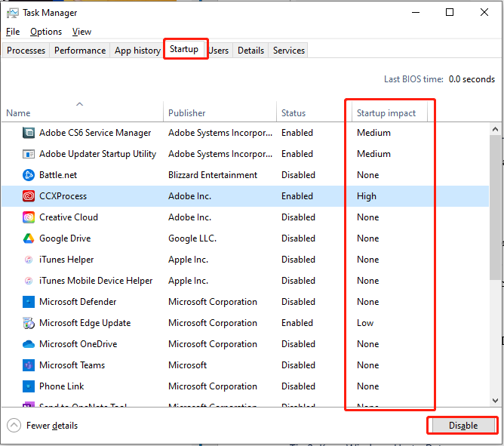Switch to the Users tab
The image size is (504, 446).
click(x=219, y=51)
